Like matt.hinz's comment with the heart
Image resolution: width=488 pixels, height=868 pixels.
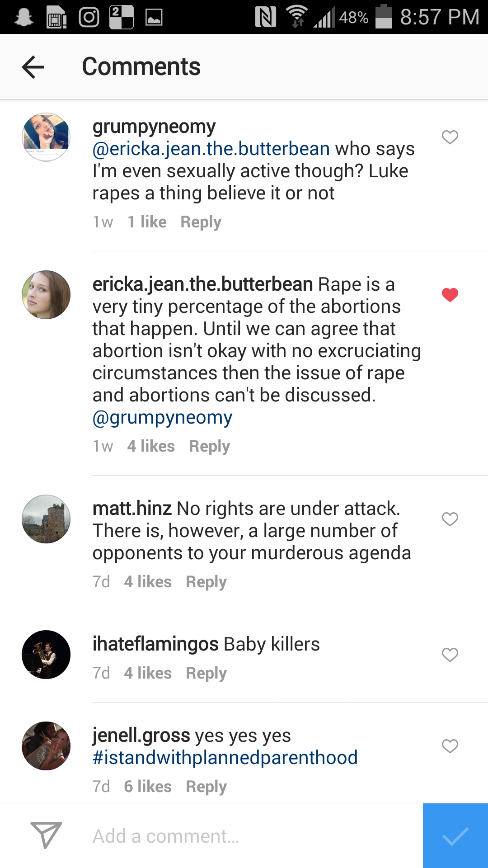tap(450, 519)
